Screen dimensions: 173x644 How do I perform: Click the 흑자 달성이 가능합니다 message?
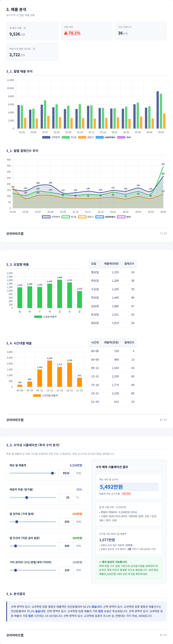[113, 562]
